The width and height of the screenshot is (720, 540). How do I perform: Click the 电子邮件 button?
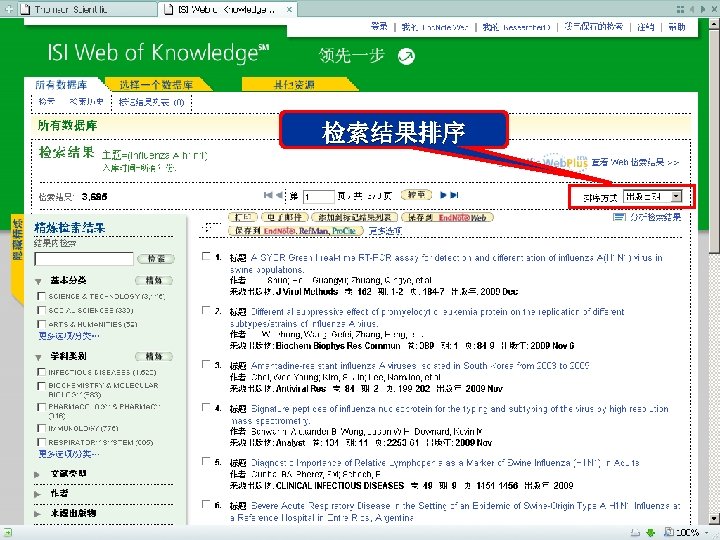[x=285, y=217]
